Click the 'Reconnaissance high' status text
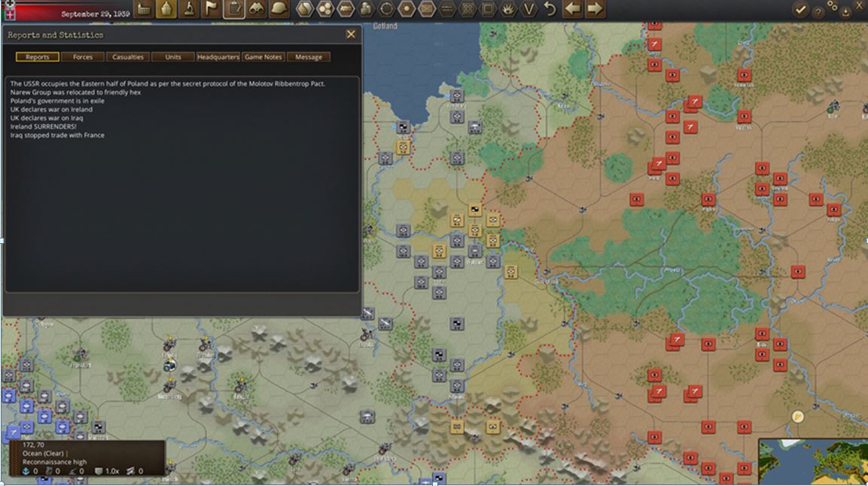 54,462
